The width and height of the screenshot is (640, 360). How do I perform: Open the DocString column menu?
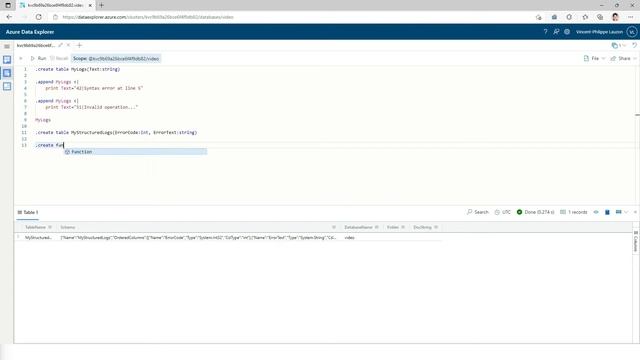[x=436, y=227]
